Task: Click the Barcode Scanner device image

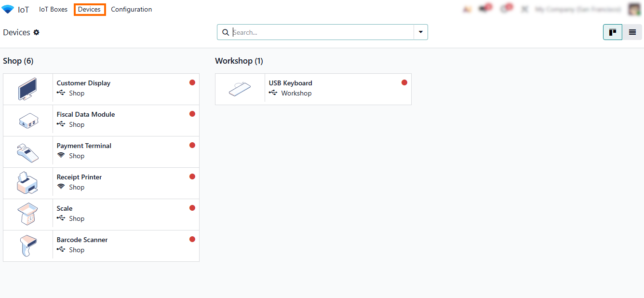Action: [x=27, y=246]
